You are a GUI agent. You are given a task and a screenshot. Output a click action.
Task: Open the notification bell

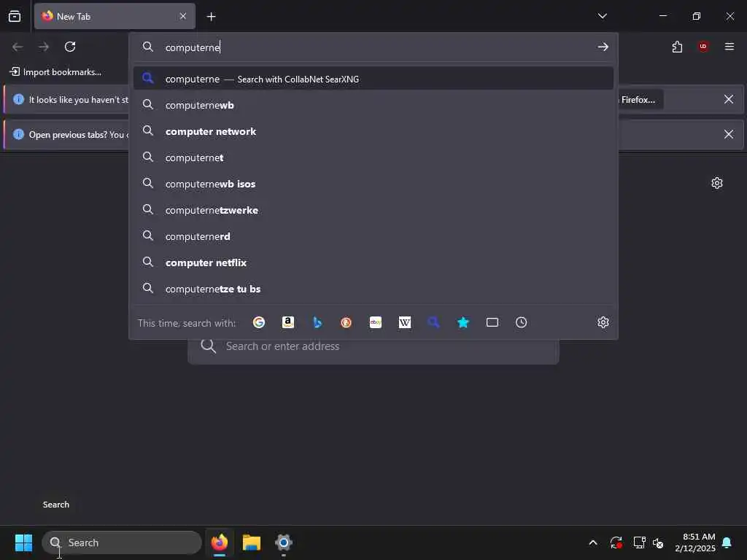(727, 542)
